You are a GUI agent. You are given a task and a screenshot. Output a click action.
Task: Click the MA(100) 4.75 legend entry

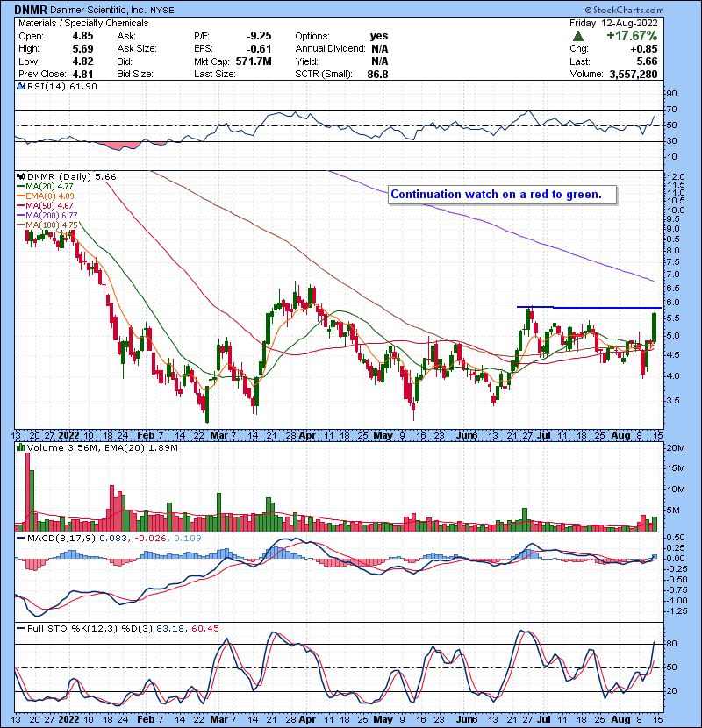pos(47,225)
